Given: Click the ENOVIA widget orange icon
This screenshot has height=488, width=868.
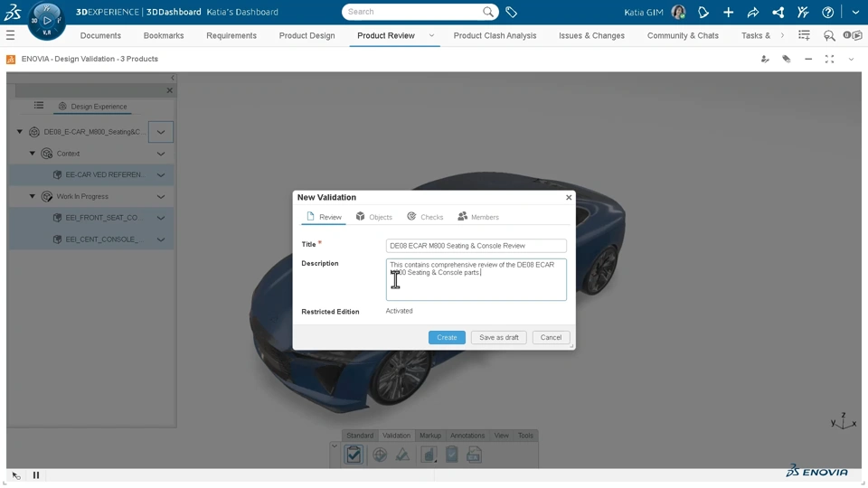Looking at the screenshot, I should (x=11, y=60).
